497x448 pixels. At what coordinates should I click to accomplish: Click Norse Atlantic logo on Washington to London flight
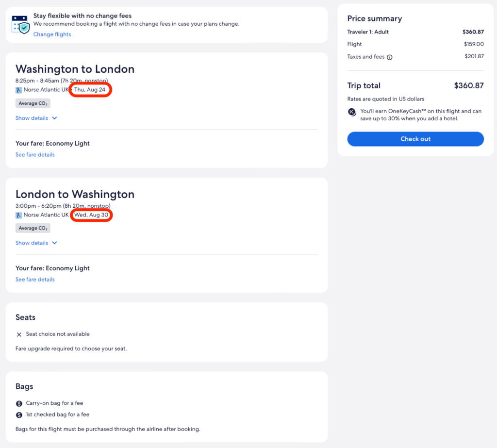coord(18,90)
